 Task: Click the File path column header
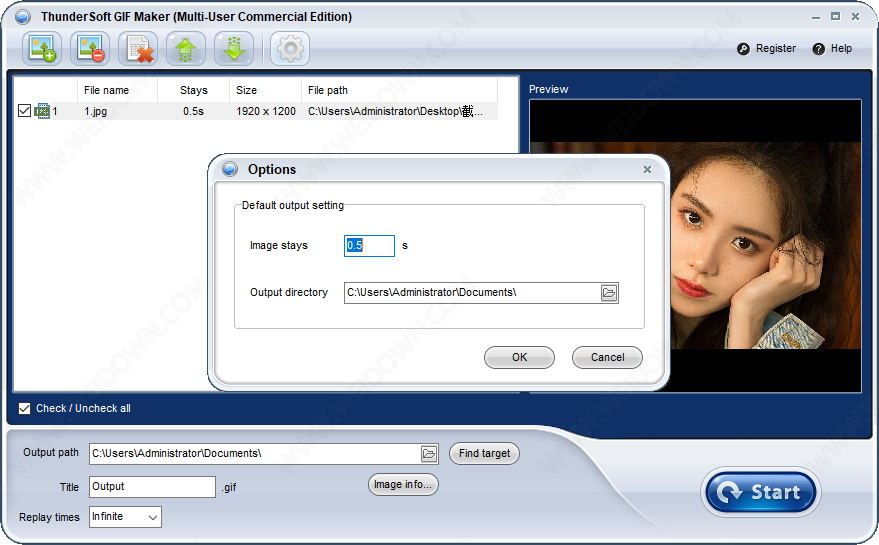coord(399,90)
